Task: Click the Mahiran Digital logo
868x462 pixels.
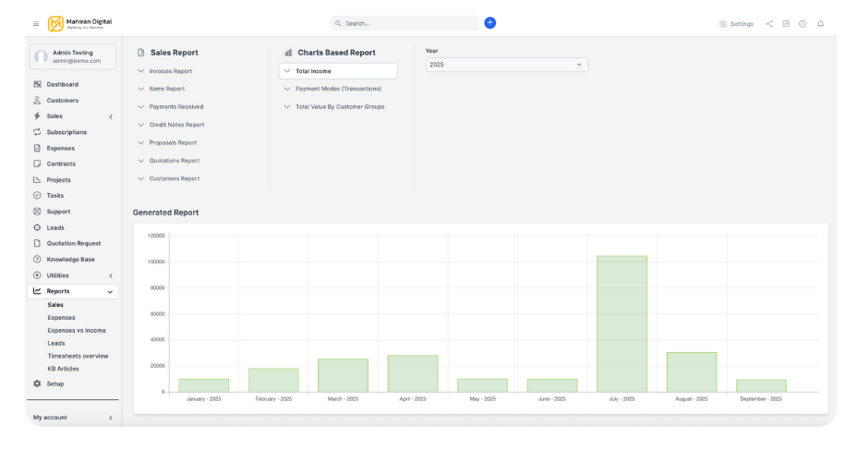Action: pos(79,23)
